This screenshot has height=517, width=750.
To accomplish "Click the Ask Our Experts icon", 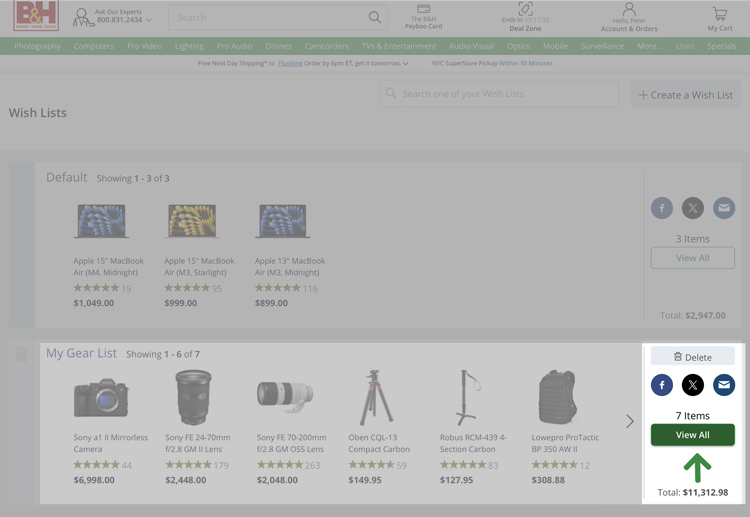I will (x=82, y=17).
